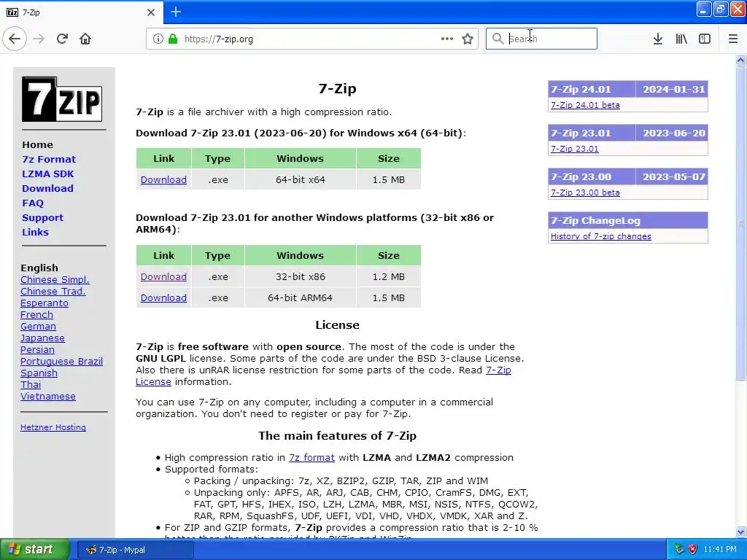Image resolution: width=747 pixels, height=560 pixels.
Task: Show site information icon in address bar
Action: tap(158, 39)
